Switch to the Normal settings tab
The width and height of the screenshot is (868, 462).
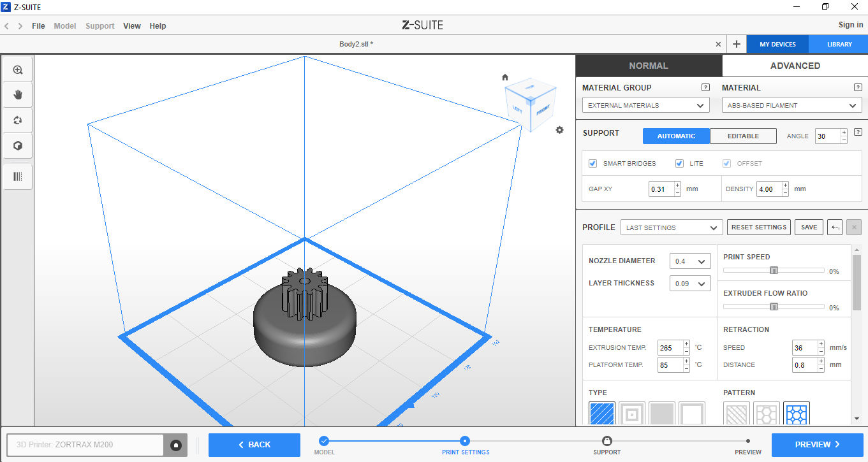pyautogui.click(x=649, y=66)
